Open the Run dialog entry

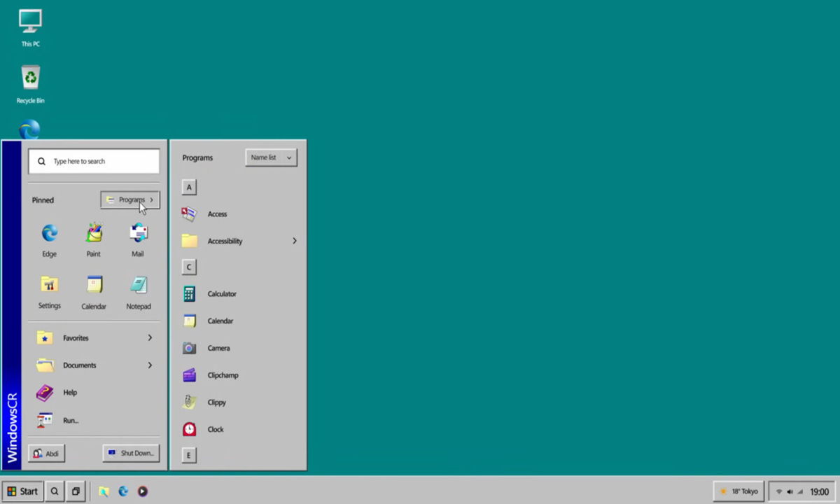point(70,420)
